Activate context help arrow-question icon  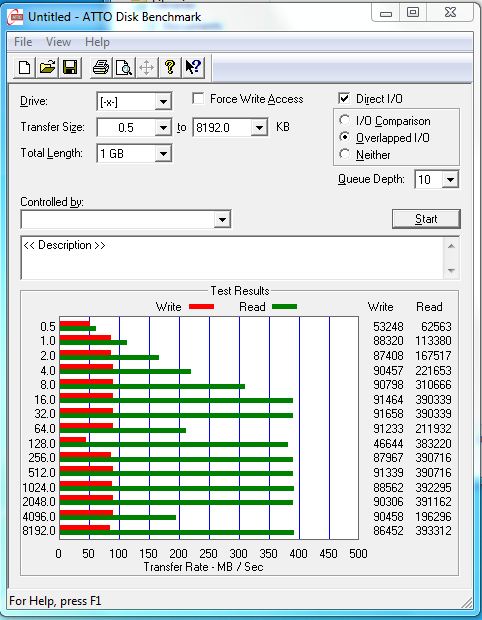click(193, 67)
